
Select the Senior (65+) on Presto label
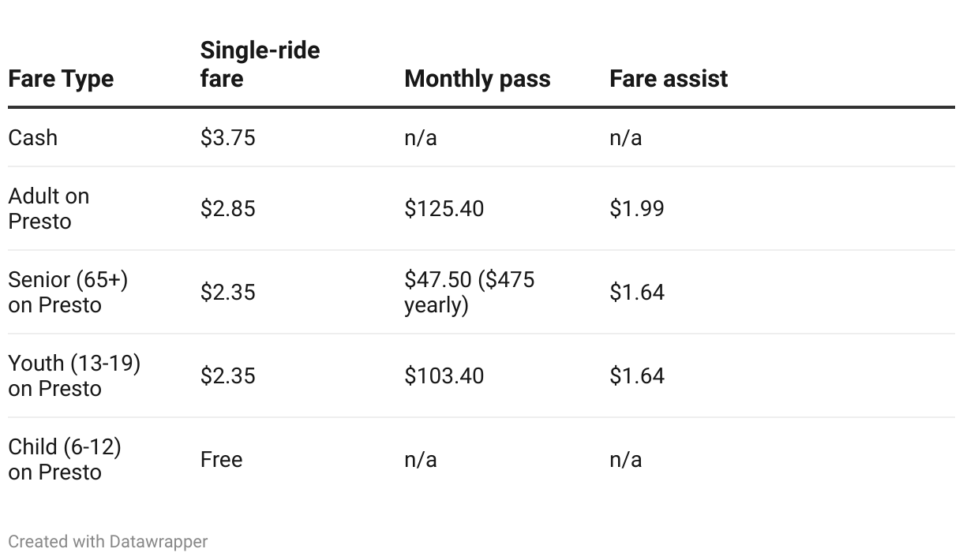pyautogui.click(x=67, y=293)
